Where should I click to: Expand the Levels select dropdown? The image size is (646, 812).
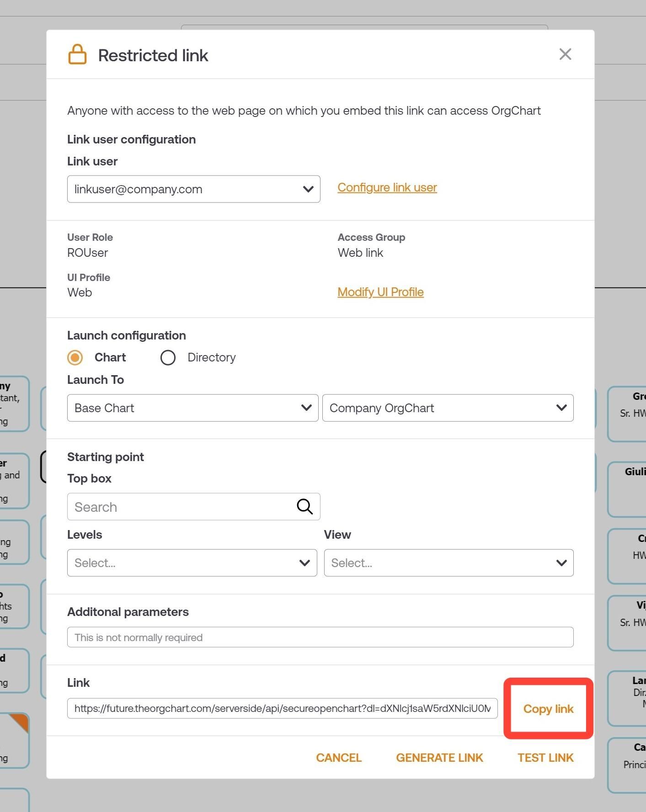pyautogui.click(x=192, y=563)
